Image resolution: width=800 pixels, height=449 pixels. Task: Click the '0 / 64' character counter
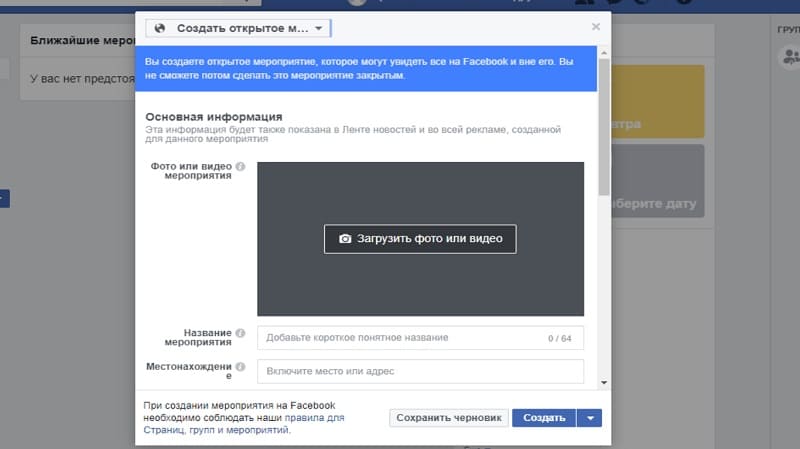pyautogui.click(x=560, y=338)
